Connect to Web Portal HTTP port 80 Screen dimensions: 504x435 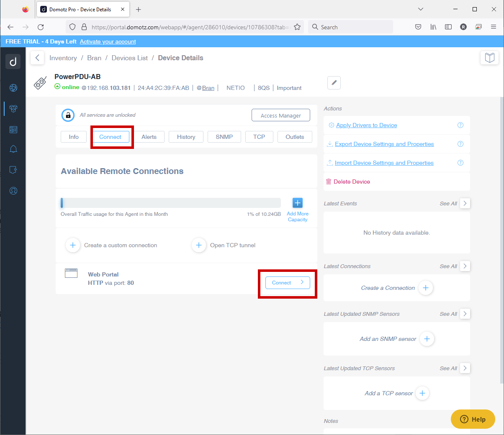coord(288,283)
